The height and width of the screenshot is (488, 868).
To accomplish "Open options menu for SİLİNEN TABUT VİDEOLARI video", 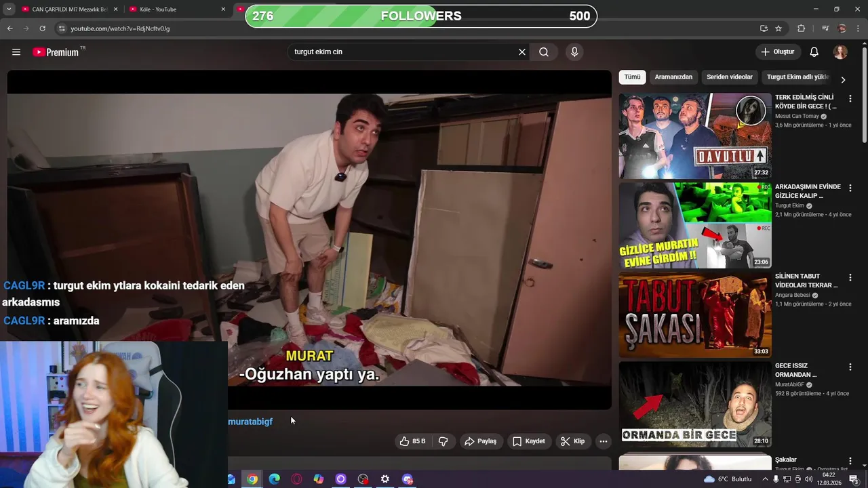I will point(850,278).
